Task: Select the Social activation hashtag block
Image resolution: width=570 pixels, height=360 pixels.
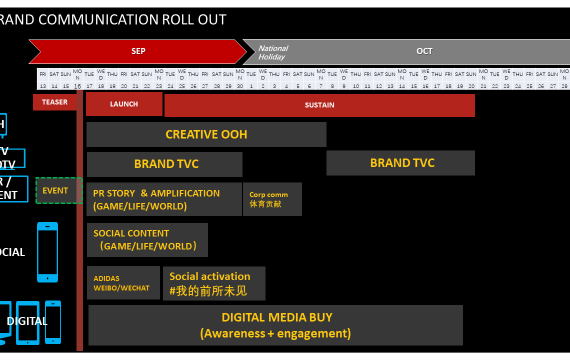Action: 214,284
